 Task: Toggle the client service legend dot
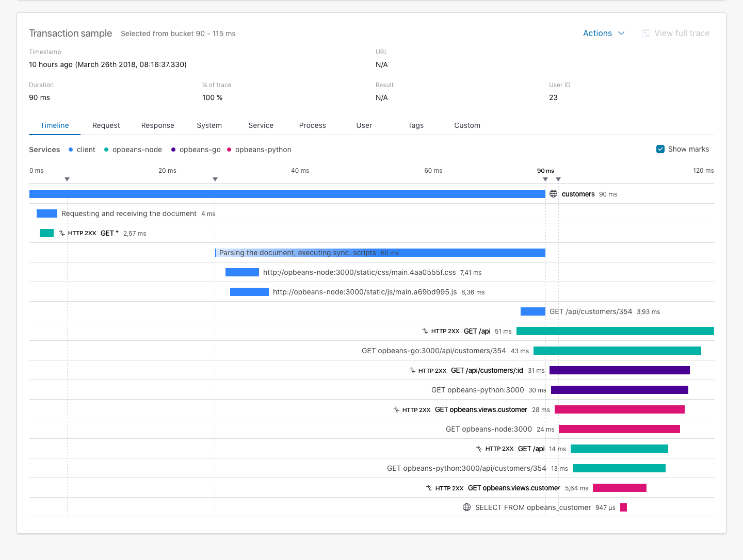tap(70, 150)
